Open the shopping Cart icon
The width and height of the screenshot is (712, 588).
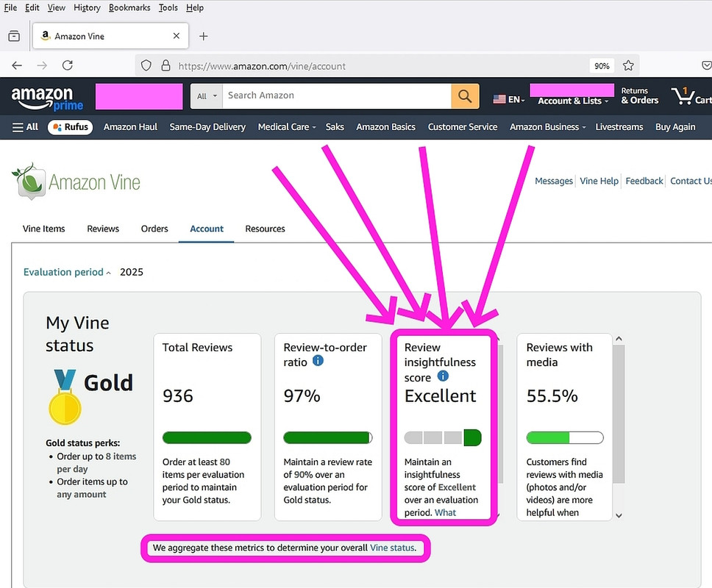click(x=691, y=96)
